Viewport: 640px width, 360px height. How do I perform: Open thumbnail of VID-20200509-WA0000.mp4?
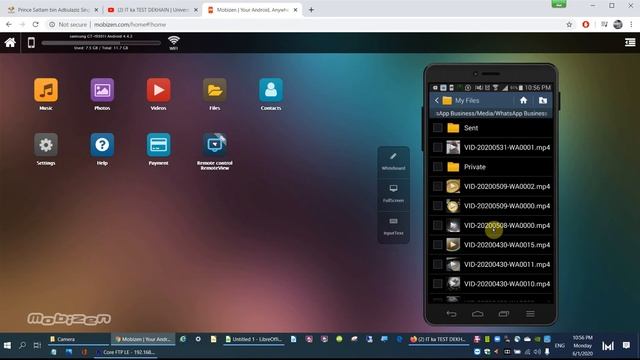click(453, 206)
